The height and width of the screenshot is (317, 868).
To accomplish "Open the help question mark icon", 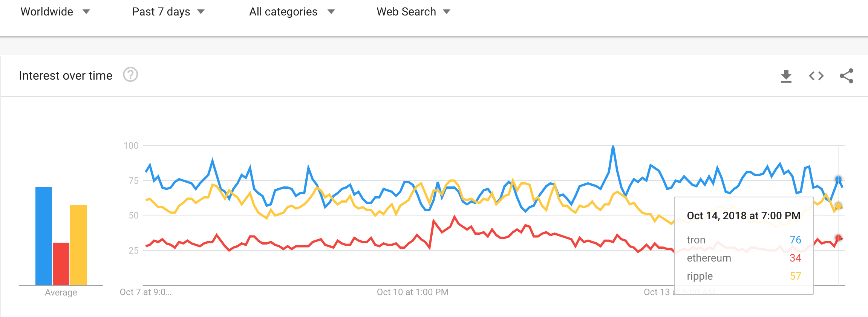I will pyautogui.click(x=130, y=75).
